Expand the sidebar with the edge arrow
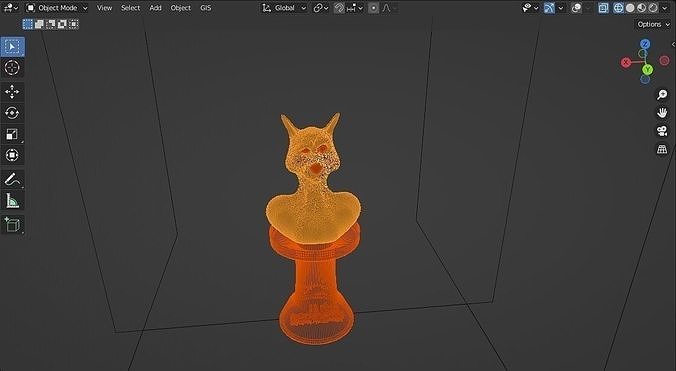 point(673,44)
